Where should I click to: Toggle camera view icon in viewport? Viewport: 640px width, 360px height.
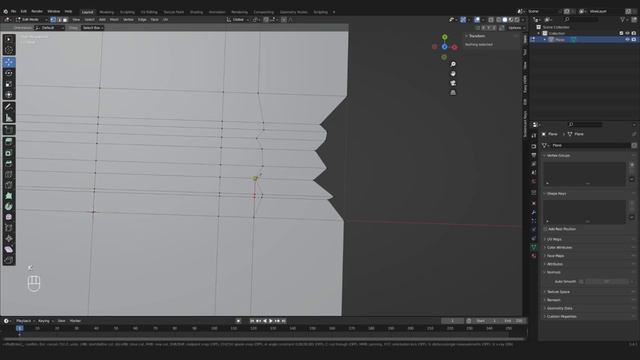tap(453, 83)
